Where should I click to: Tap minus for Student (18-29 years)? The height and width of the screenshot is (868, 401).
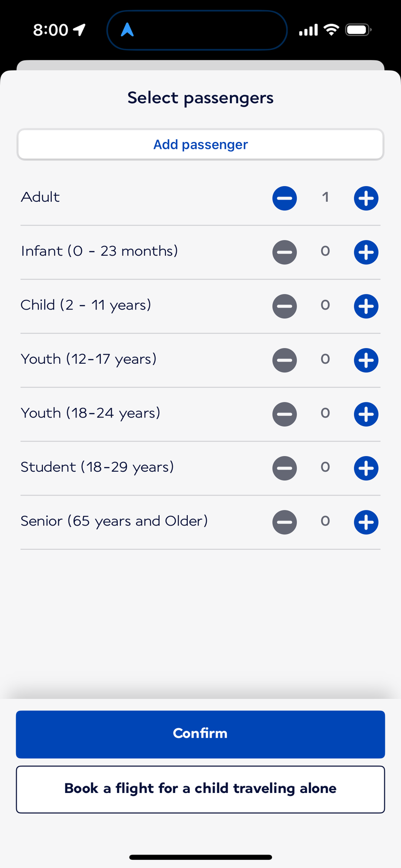coord(285,468)
